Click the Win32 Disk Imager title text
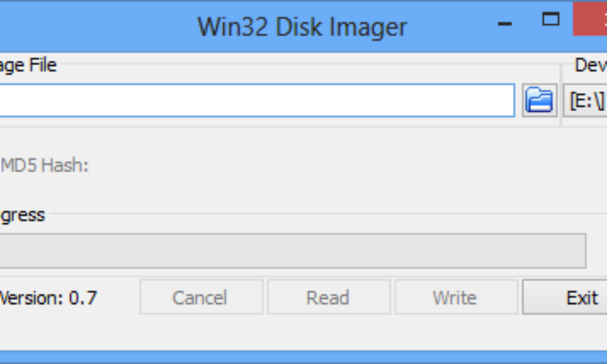The height and width of the screenshot is (364, 607). pos(302,26)
